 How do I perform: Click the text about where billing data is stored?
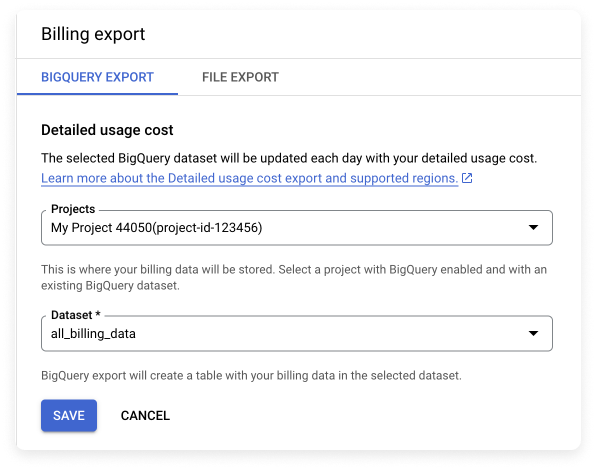(x=294, y=277)
